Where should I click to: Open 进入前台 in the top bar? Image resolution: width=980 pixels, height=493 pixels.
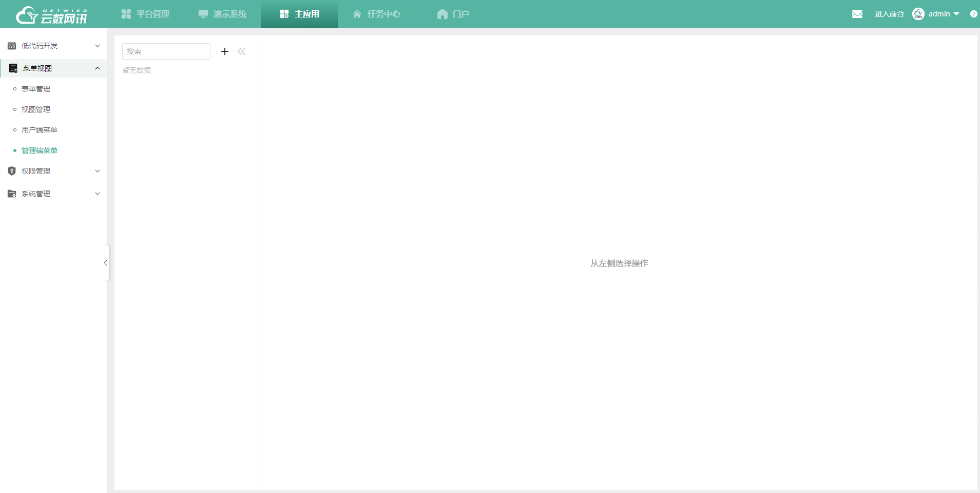[889, 14]
